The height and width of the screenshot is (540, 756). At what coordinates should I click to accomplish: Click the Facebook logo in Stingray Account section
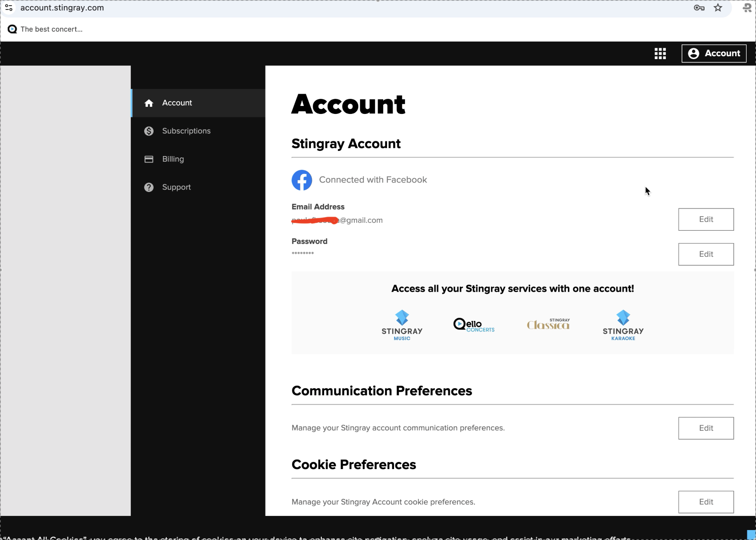pos(302,180)
